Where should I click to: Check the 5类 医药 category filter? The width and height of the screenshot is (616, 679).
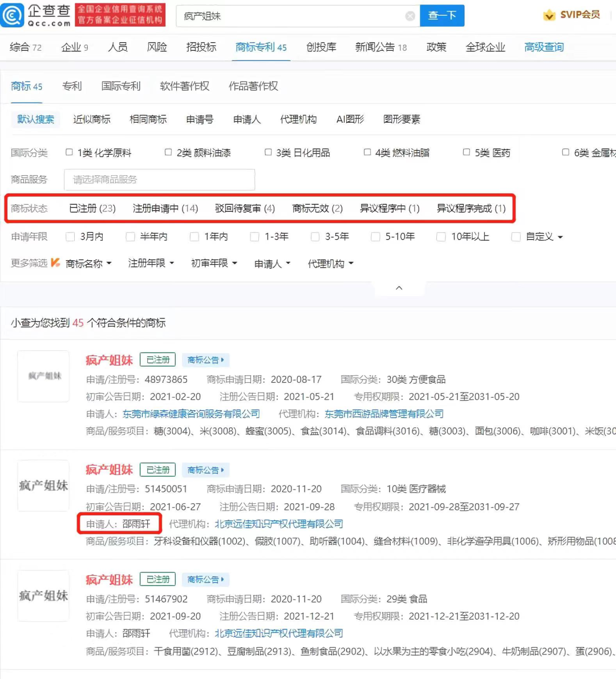click(466, 152)
